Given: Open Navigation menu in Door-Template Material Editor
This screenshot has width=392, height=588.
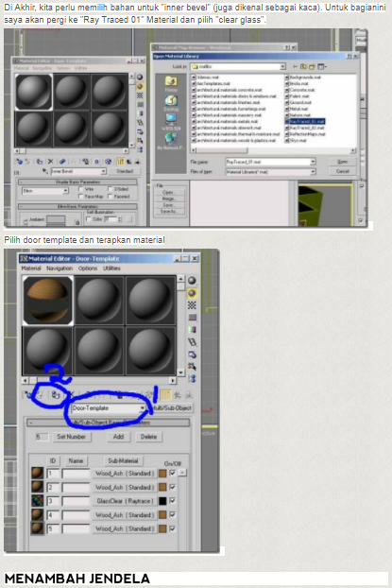Looking at the screenshot, I should pos(60,268).
